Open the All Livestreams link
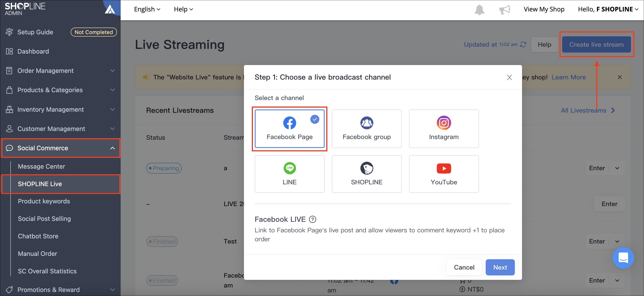Image resolution: width=644 pixels, height=296 pixels. coord(587,110)
